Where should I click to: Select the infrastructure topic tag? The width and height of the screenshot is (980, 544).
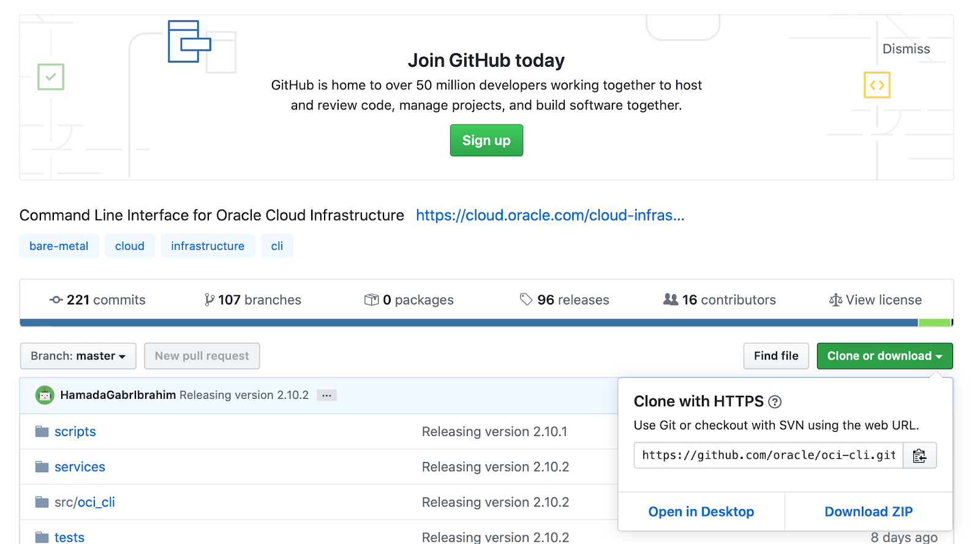pyautogui.click(x=208, y=246)
